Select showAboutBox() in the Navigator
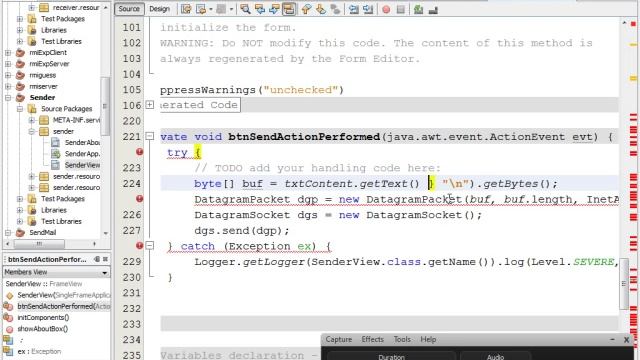Screen dimensions: 640x360 coord(42,329)
